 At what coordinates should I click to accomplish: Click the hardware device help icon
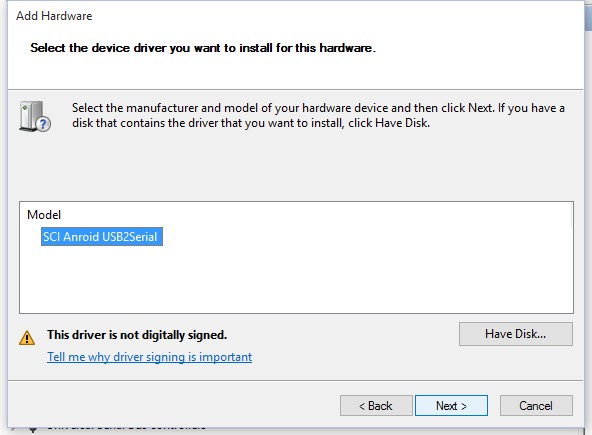click(x=35, y=116)
